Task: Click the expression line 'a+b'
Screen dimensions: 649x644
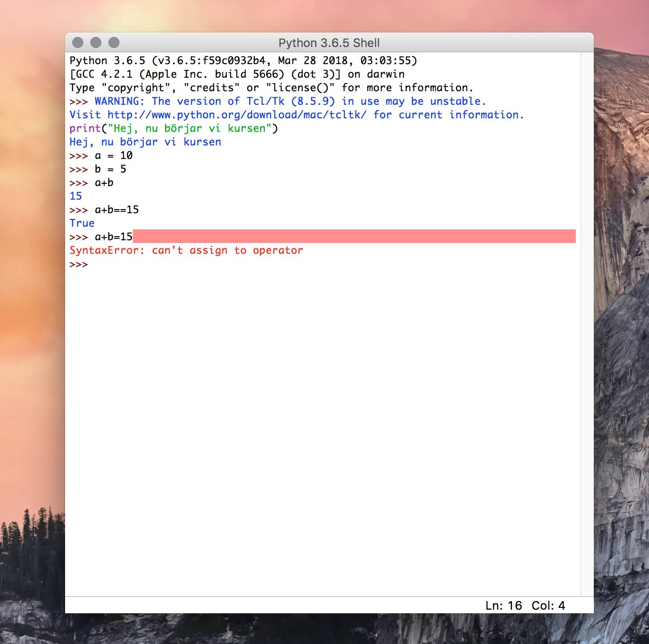Action: (x=104, y=182)
